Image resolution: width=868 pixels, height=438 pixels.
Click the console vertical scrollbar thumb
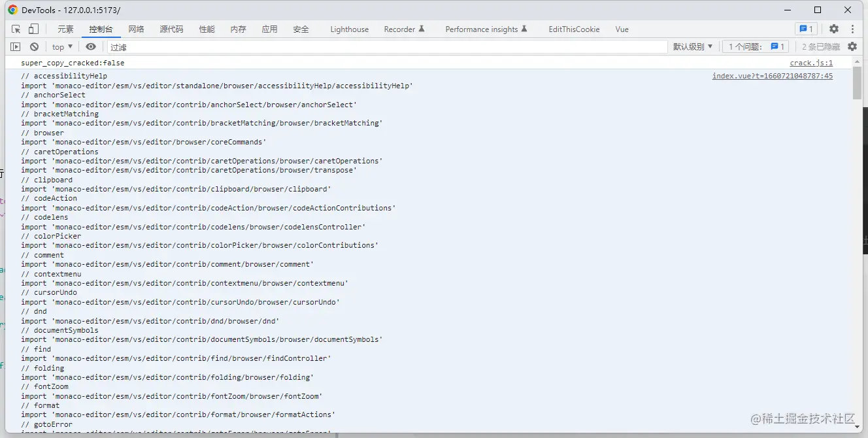tap(857, 83)
